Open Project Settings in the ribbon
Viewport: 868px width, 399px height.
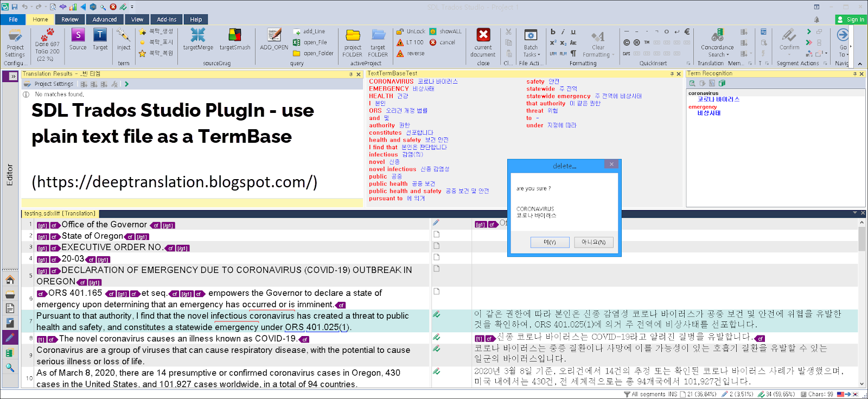pyautogui.click(x=15, y=43)
